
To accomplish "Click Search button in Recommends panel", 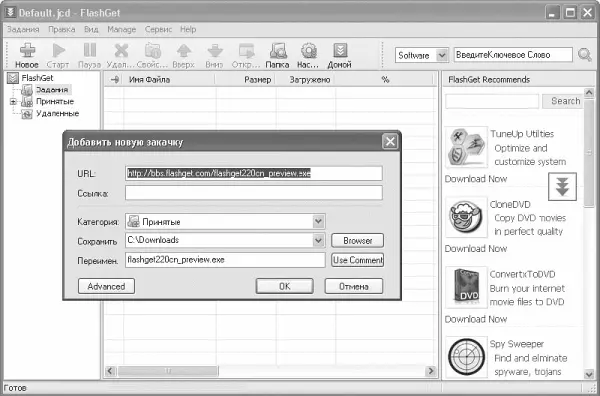I will pyautogui.click(x=562, y=101).
